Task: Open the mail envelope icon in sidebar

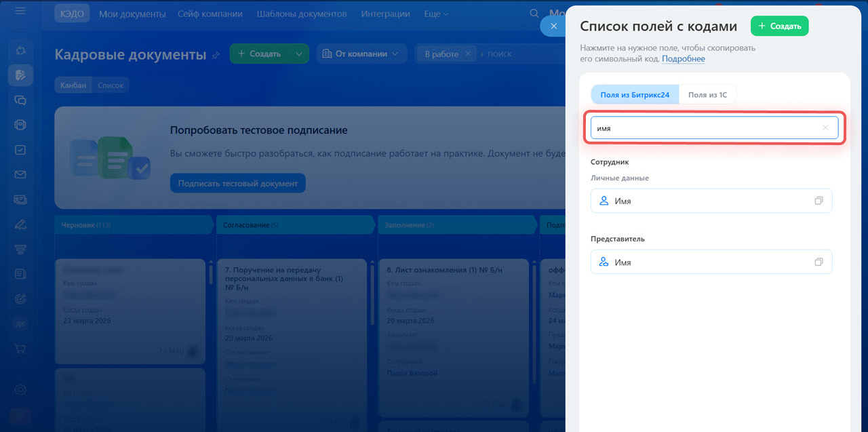Action: [20, 175]
